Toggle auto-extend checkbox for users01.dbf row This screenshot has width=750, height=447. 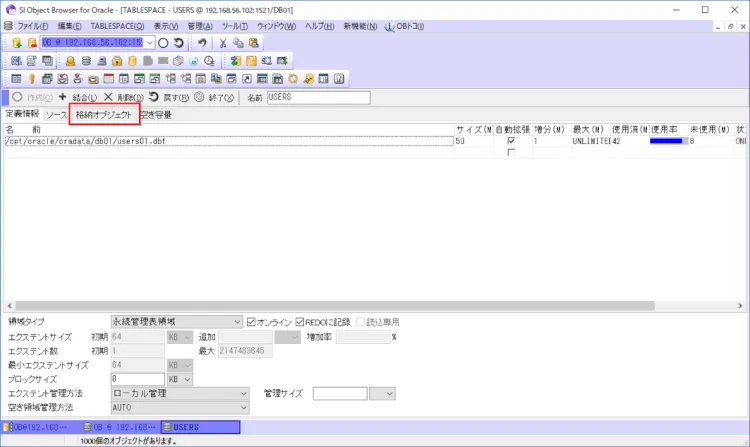pyautogui.click(x=511, y=141)
